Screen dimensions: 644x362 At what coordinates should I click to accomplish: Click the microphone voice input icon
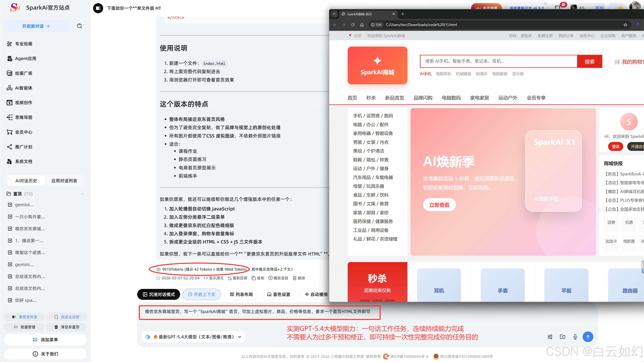click(575, 337)
